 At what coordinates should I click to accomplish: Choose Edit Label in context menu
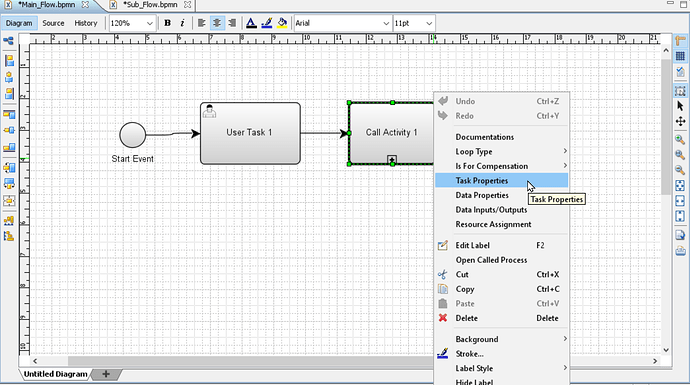coord(502,245)
